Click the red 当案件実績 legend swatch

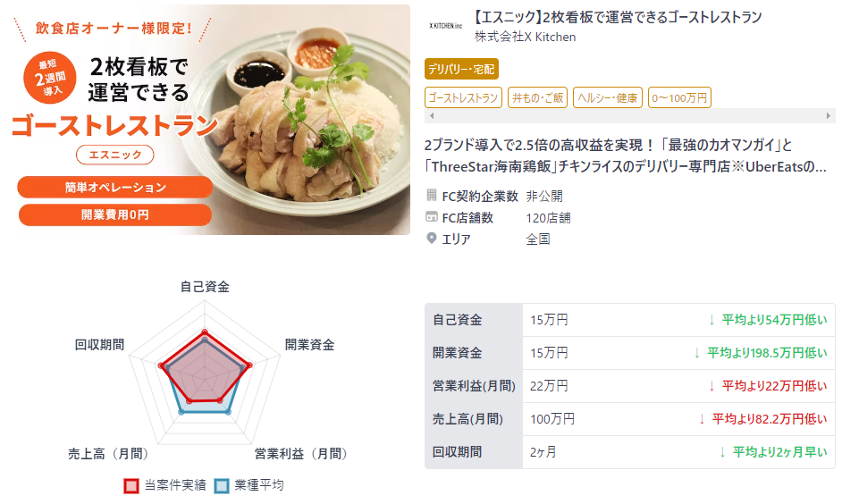click(x=131, y=485)
